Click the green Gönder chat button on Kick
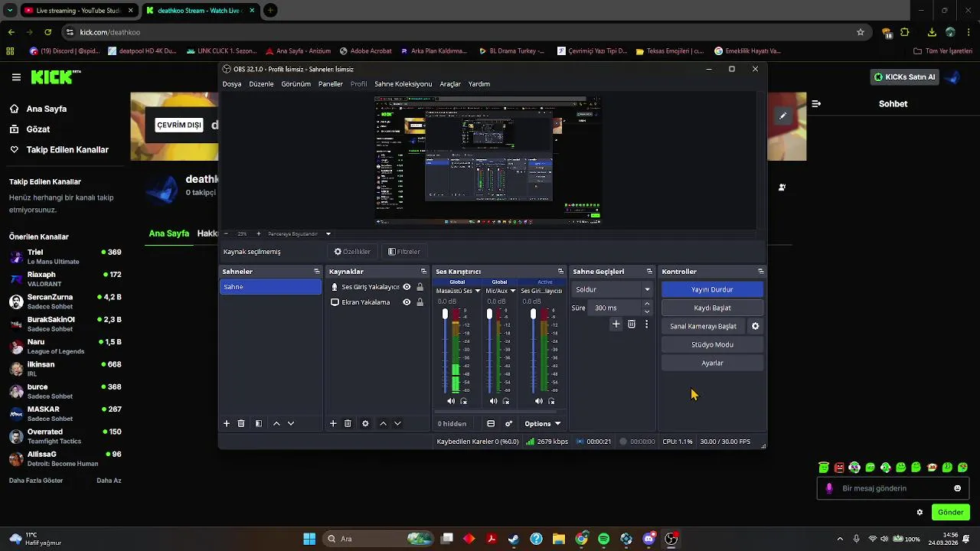This screenshot has height=551, width=980. (x=950, y=513)
